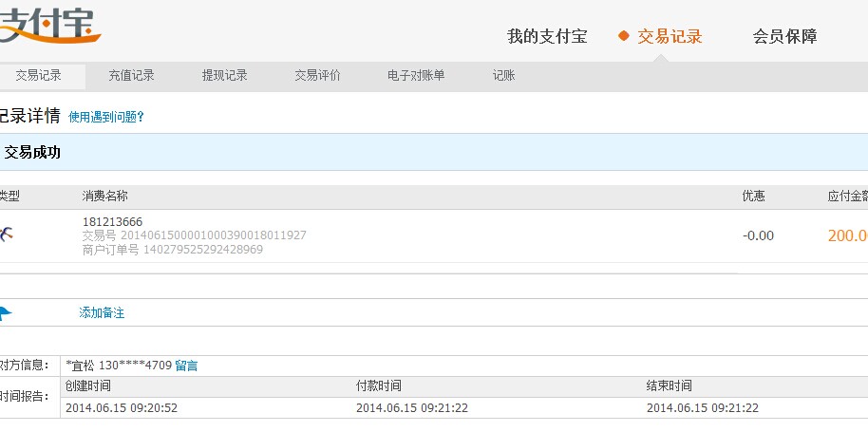Click the 创建时间 header

tap(88, 386)
